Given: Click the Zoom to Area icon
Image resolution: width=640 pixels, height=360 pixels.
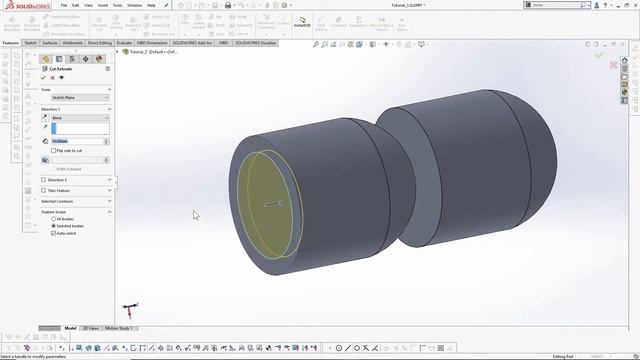Looking at the screenshot, I should pyautogui.click(x=324, y=44).
